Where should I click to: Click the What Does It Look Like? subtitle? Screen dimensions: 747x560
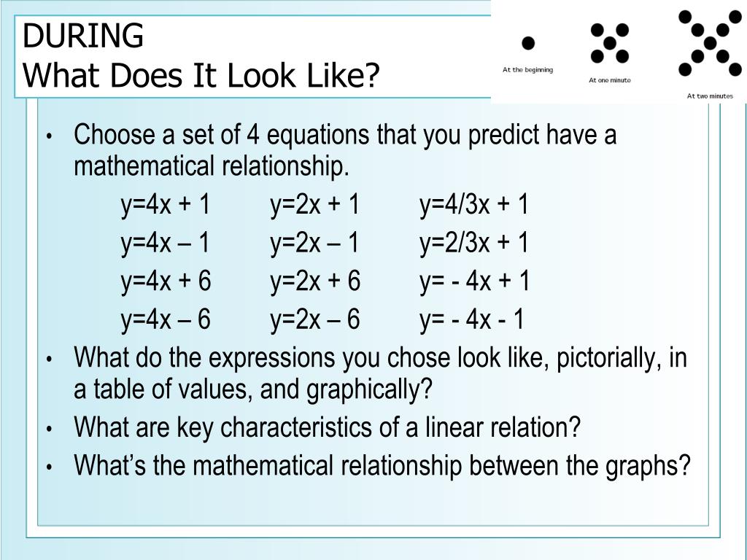(201, 75)
